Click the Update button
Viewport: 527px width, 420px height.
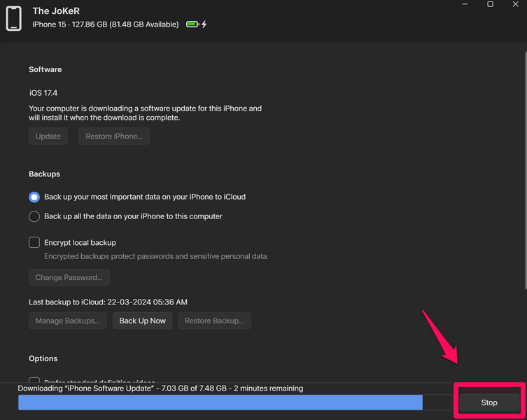pos(48,136)
